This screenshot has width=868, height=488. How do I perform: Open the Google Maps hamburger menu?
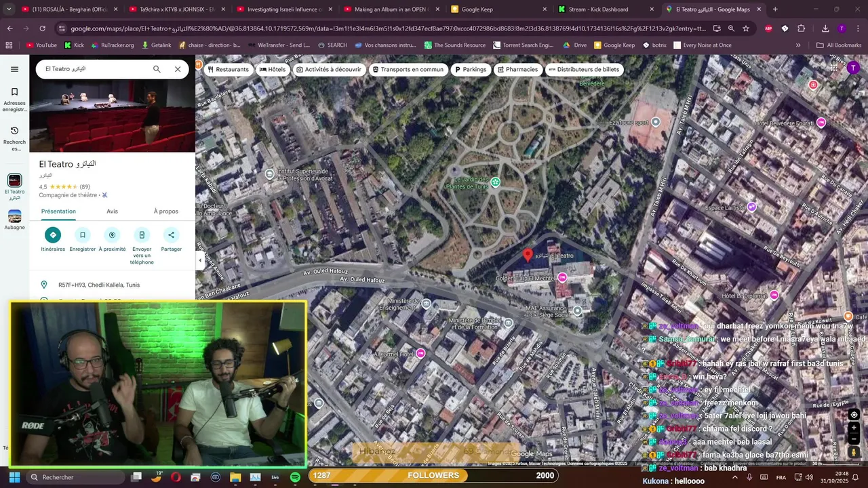[x=14, y=69]
